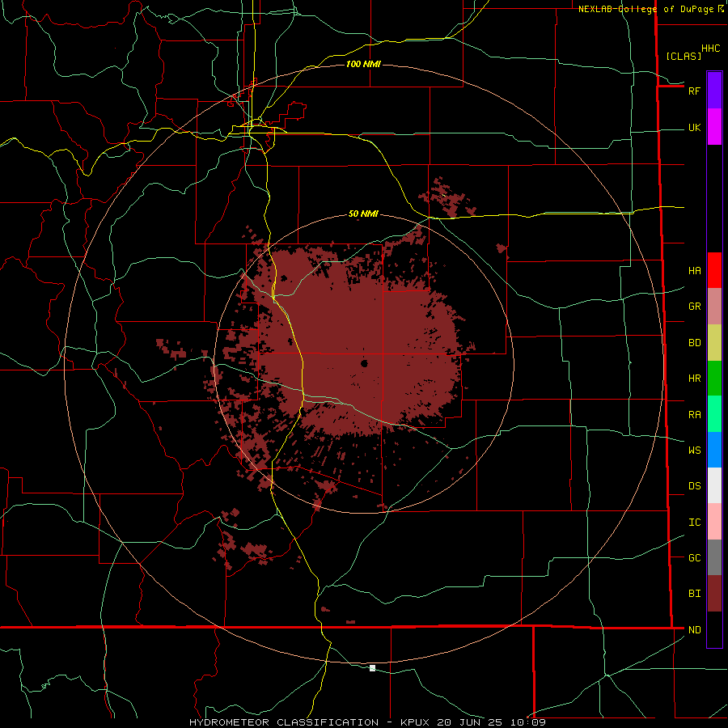This screenshot has height=728, width=728.
Task: Click the RA legend label
Action: pos(694,415)
